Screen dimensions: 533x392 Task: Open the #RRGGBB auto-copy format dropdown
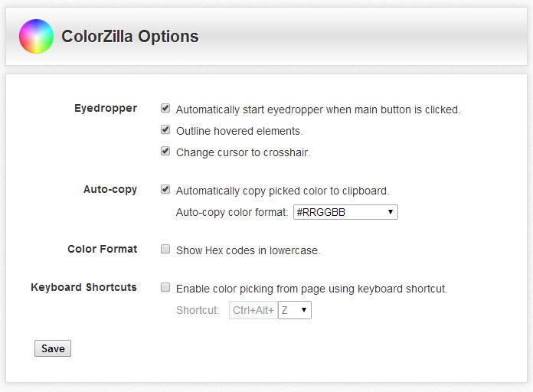click(345, 212)
